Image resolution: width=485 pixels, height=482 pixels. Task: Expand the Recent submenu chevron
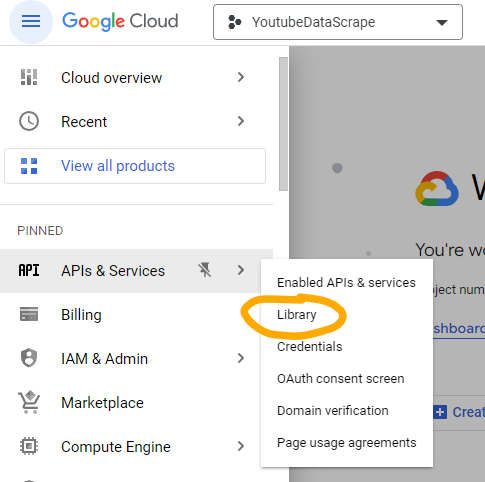pyautogui.click(x=241, y=121)
